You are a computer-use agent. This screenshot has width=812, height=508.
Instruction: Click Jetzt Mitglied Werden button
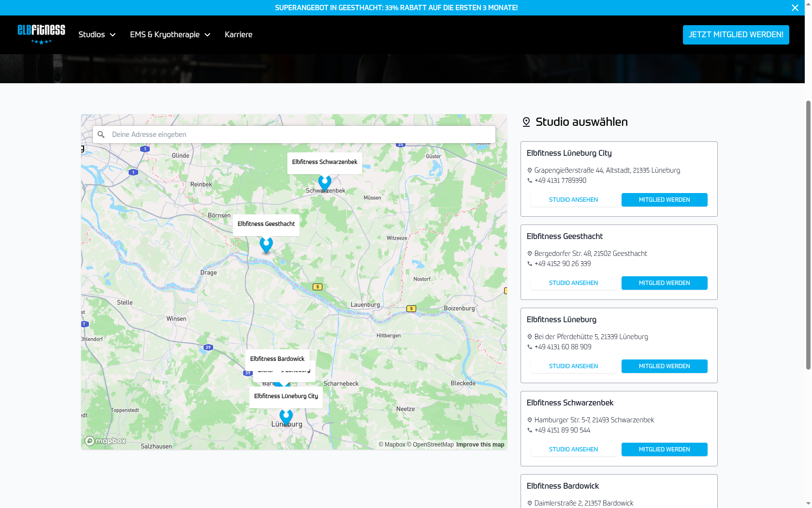coord(736,35)
